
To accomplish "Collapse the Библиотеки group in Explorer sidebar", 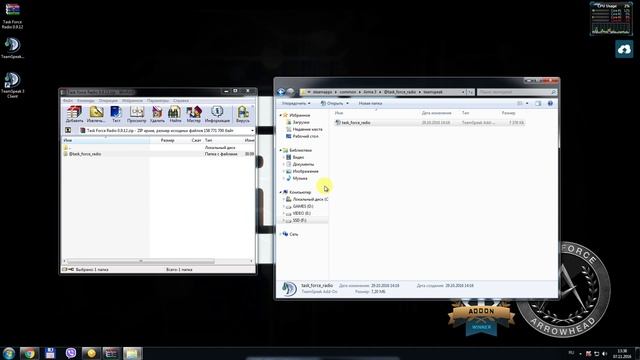I will tap(280, 150).
